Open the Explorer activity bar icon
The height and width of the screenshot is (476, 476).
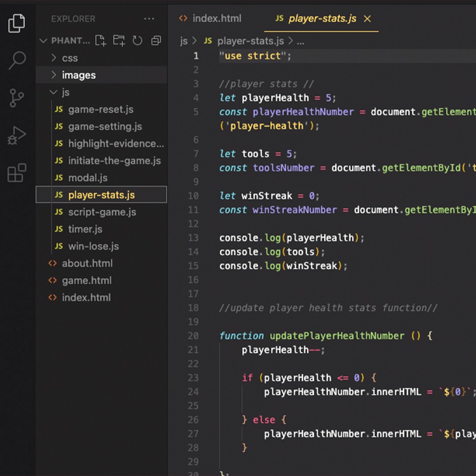pyautogui.click(x=17, y=23)
